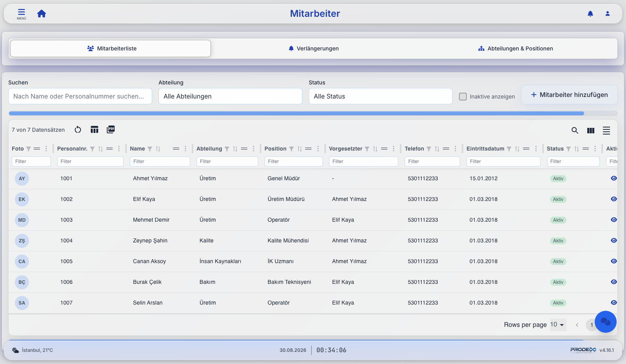Viewport: 626px width, 364px height.
Task: Open the user profile icon
Action: coord(608,14)
